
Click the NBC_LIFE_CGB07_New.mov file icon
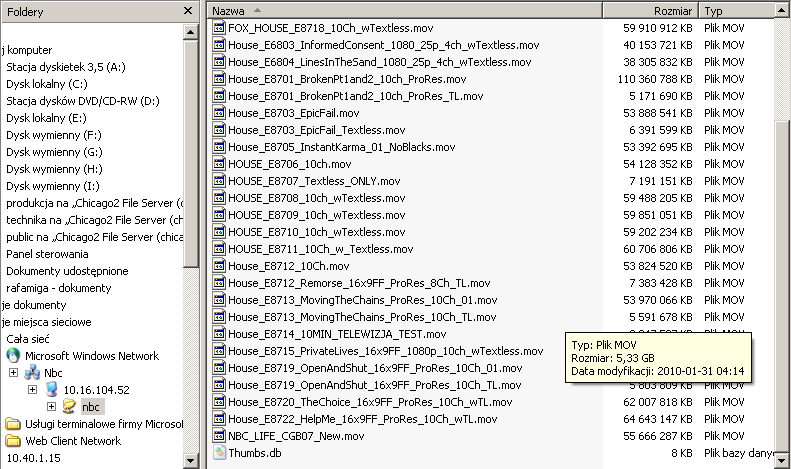point(219,436)
